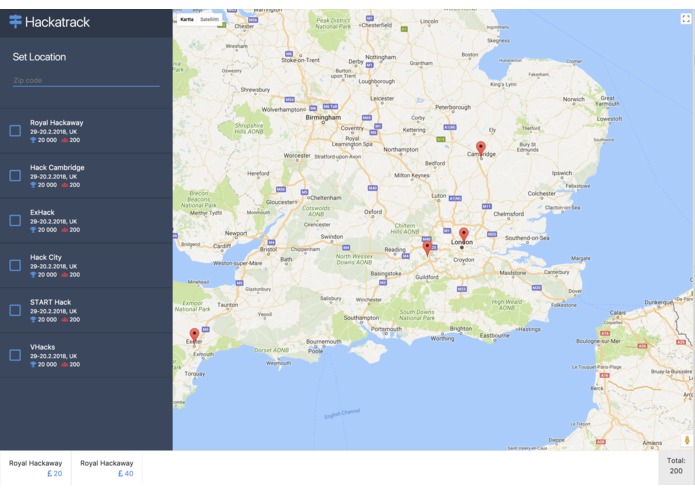Click the ExHack event name

43,212
